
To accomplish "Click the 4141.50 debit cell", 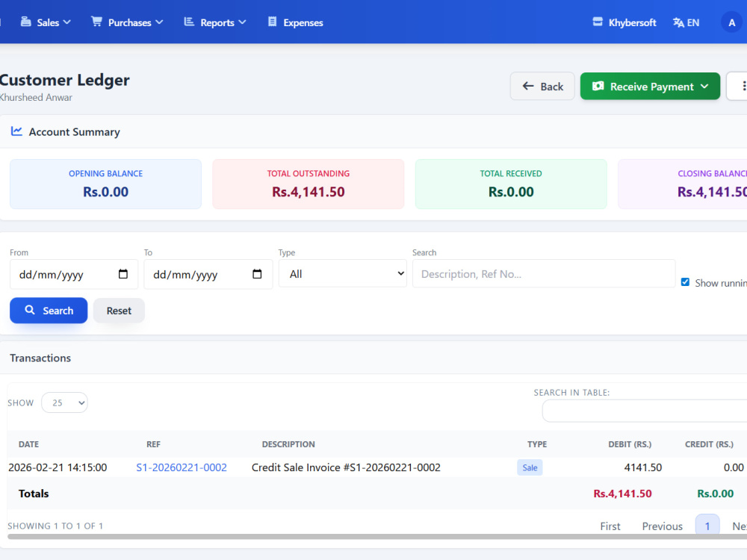I will click(x=642, y=467).
